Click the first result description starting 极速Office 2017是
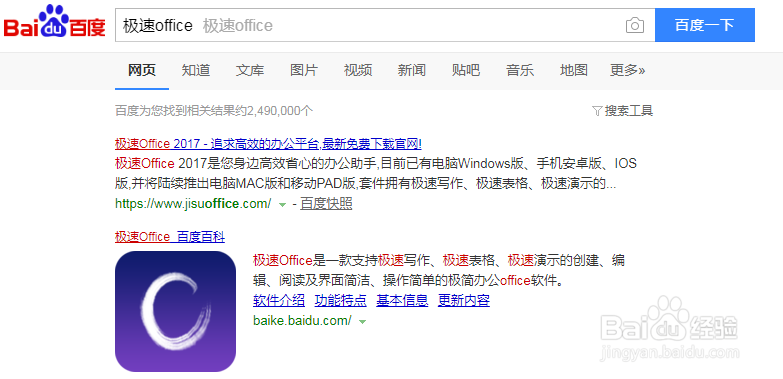The image size is (783, 379). pyautogui.click(x=376, y=174)
